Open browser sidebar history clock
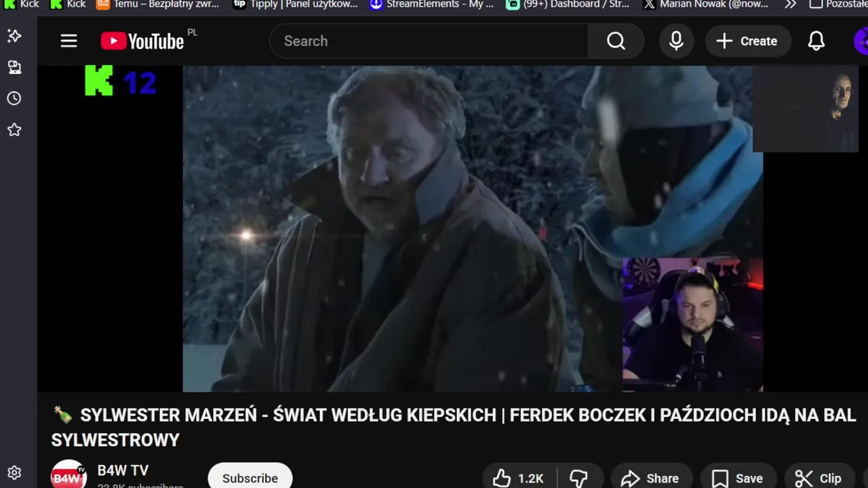This screenshot has height=488, width=868. coord(14,98)
